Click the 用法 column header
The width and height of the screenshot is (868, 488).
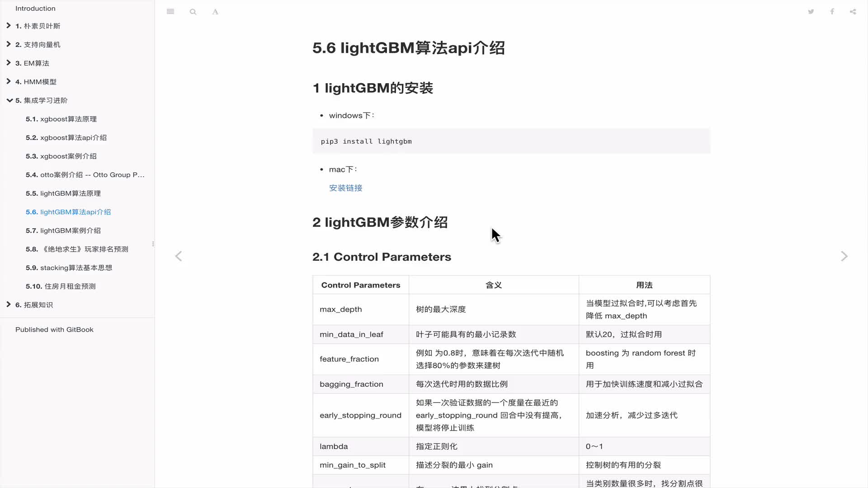coord(644,285)
